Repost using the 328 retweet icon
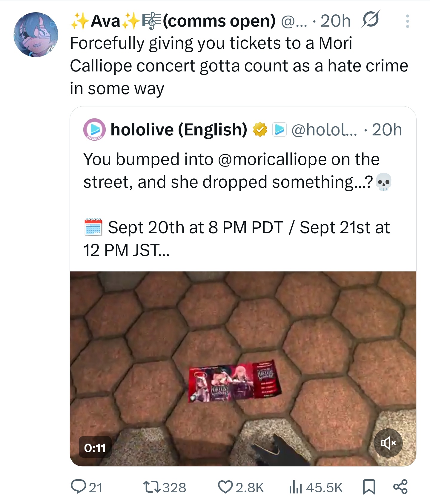 (x=152, y=487)
